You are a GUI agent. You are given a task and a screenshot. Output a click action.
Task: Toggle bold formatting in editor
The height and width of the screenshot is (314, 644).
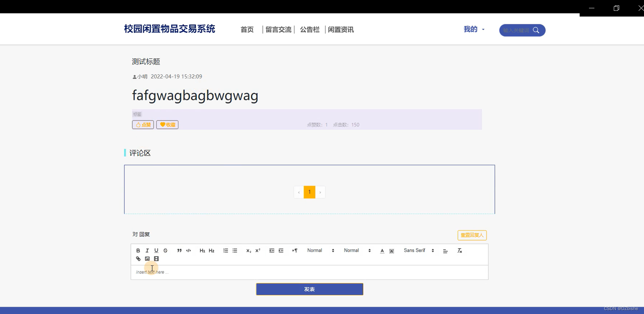click(138, 251)
